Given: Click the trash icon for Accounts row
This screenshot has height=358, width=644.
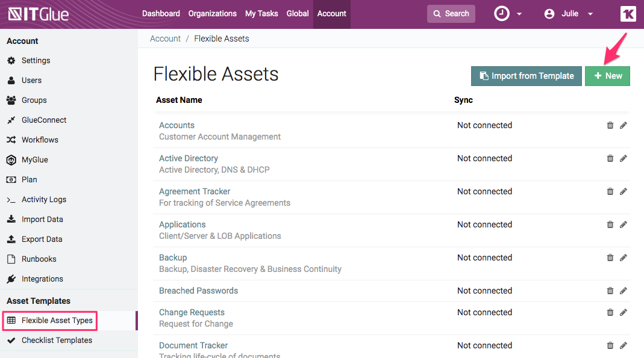Looking at the screenshot, I should click(610, 125).
